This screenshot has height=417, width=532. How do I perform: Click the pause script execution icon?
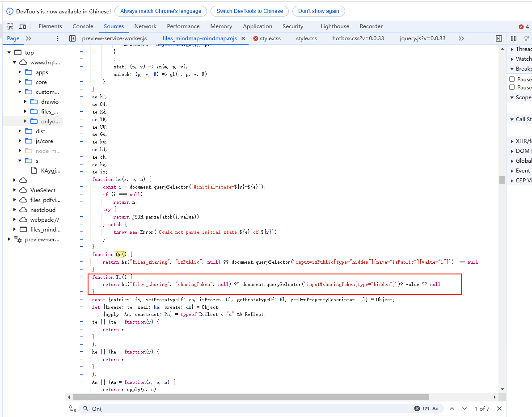(x=514, y=38)
